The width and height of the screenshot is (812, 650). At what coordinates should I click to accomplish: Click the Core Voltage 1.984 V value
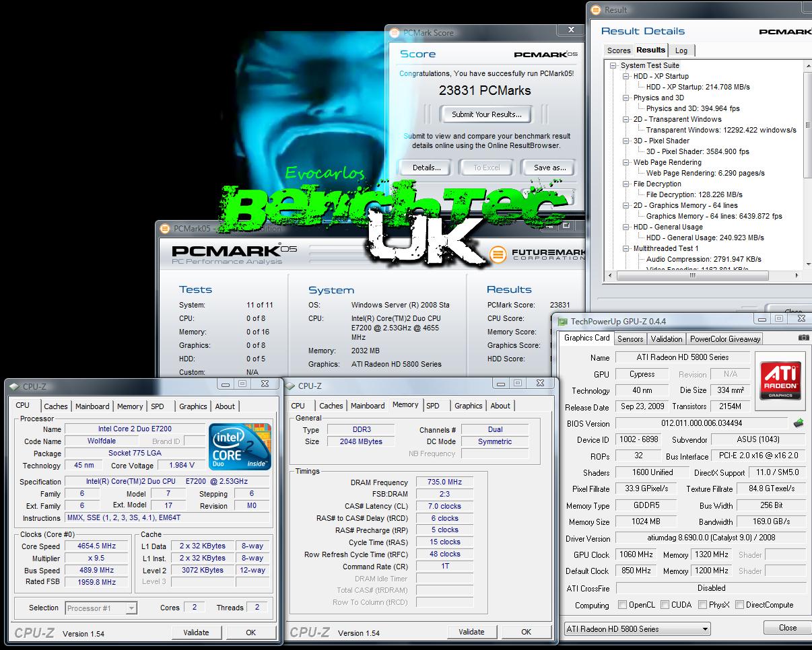[180, 466]
